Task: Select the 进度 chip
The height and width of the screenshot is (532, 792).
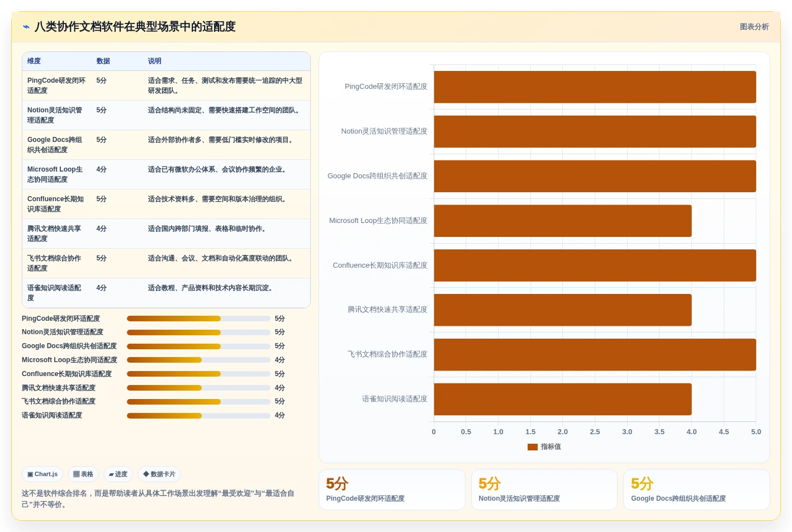Action: click(x=118, y=474)
